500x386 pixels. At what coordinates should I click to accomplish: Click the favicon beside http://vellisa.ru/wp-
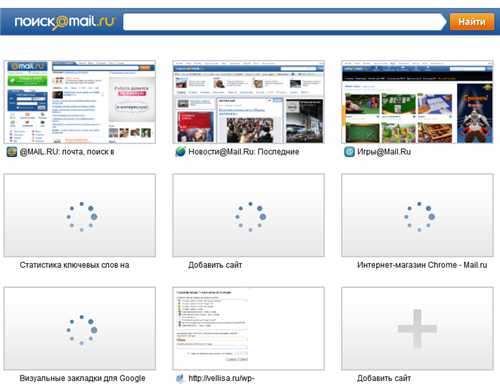click(x=180, y=378)
